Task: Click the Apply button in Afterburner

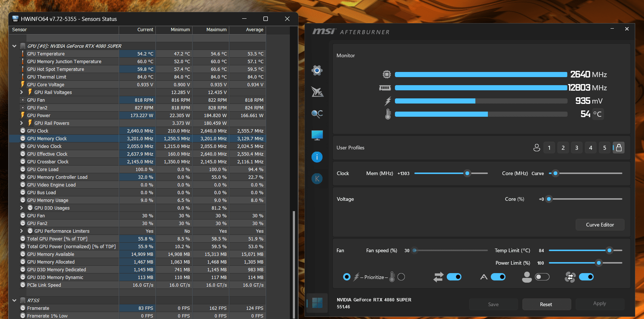Action: 600,304
